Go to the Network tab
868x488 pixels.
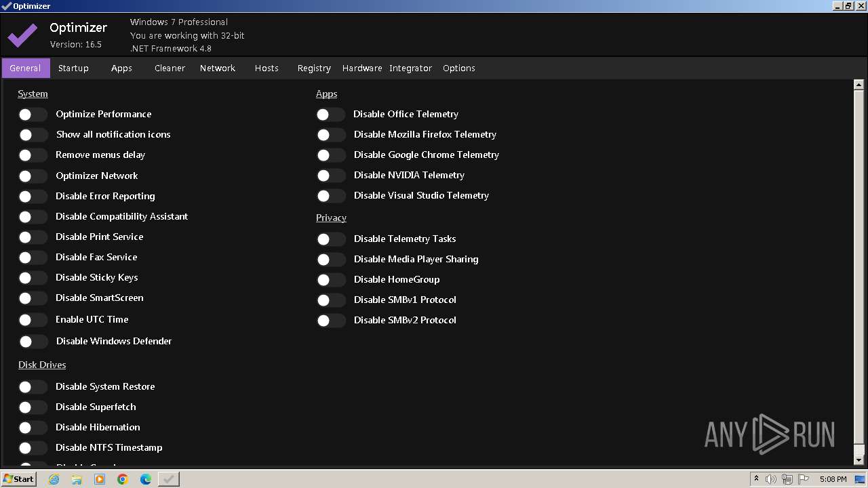point(218,68)
